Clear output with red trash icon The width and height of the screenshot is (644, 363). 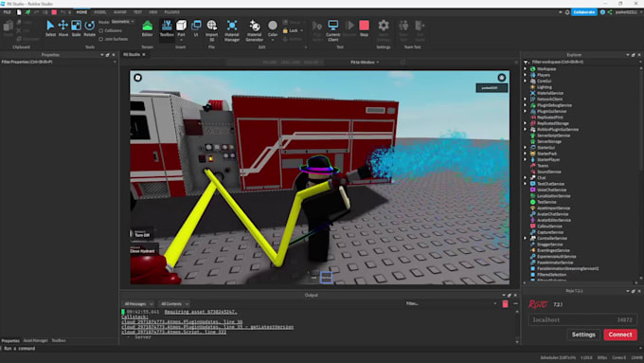tap(505, 304)
